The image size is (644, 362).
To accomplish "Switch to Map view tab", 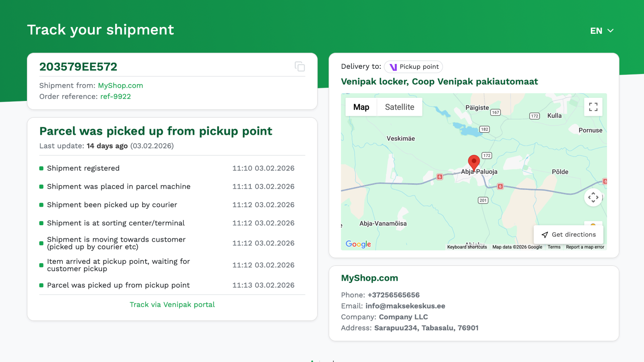I will 361,107.
